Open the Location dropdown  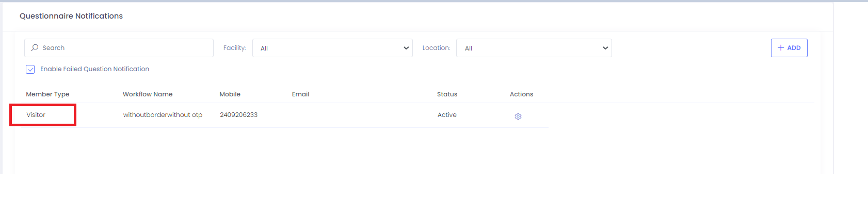[x=534, y=48]
